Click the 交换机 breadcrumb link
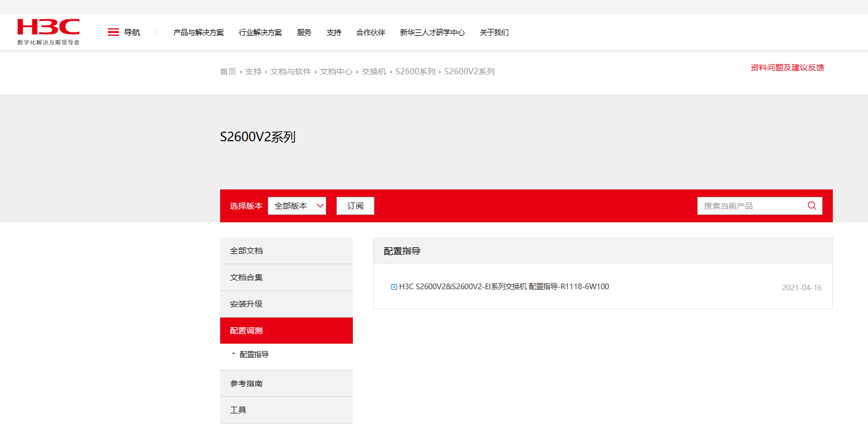 click(374, 71)
